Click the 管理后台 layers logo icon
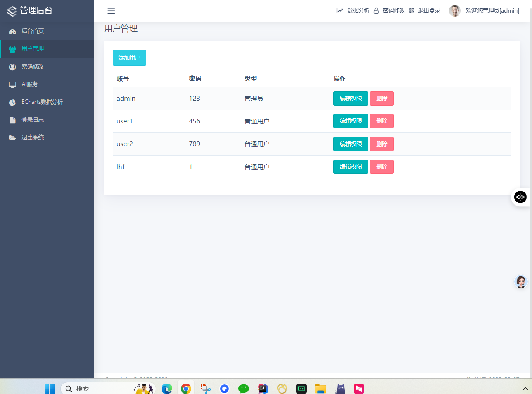The width and height of the screenshot is (532, 394). click(12, 11)
